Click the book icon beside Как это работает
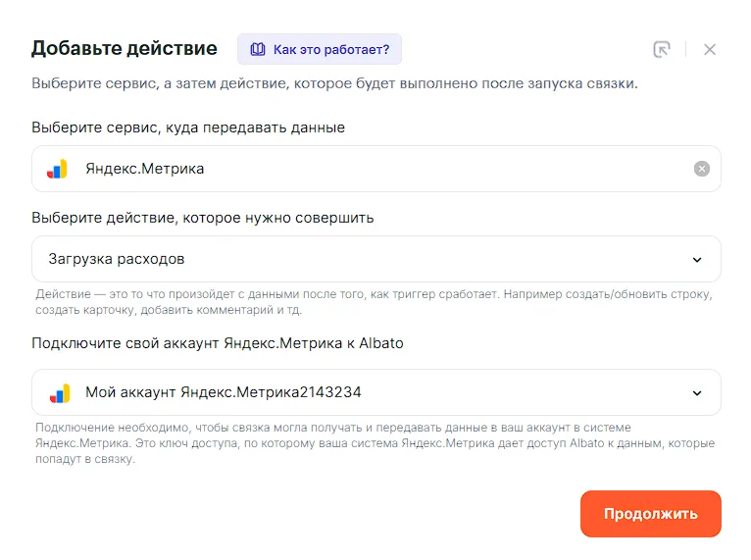 pyautogui.click(x=258, y=49)
